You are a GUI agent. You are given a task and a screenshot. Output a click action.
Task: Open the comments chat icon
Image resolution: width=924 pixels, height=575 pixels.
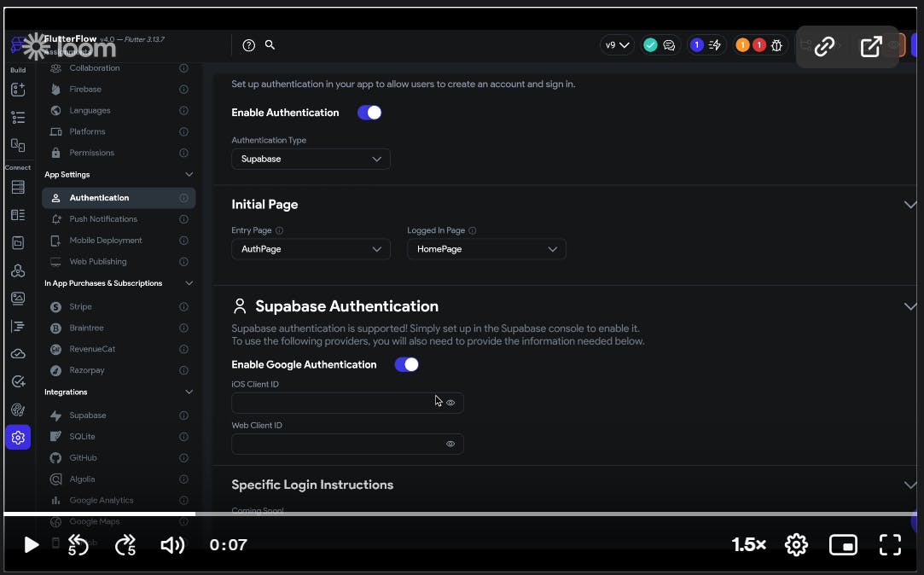669,44
